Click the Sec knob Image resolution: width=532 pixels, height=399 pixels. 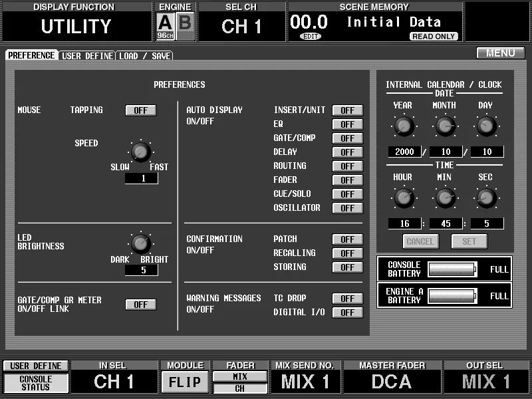487,198
